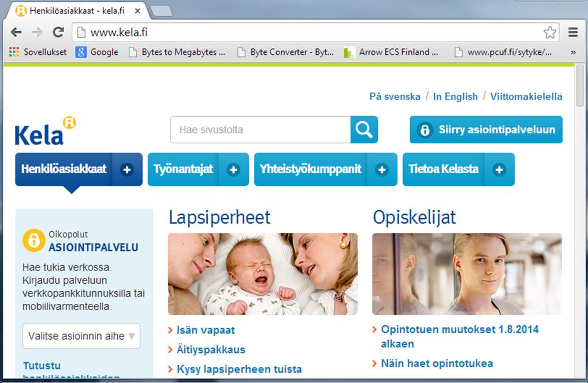The width and height of the screenshot is (588, 383).
Task: Open the Lapsiperheet heading
Action: click(x=219, y=217)
